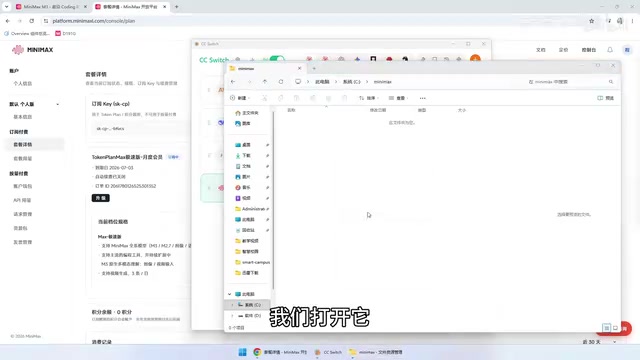The height and width of the screenshot is (360, 640).
Task: Open a new tab in Chrome
Action: click(x=176, y=7)
